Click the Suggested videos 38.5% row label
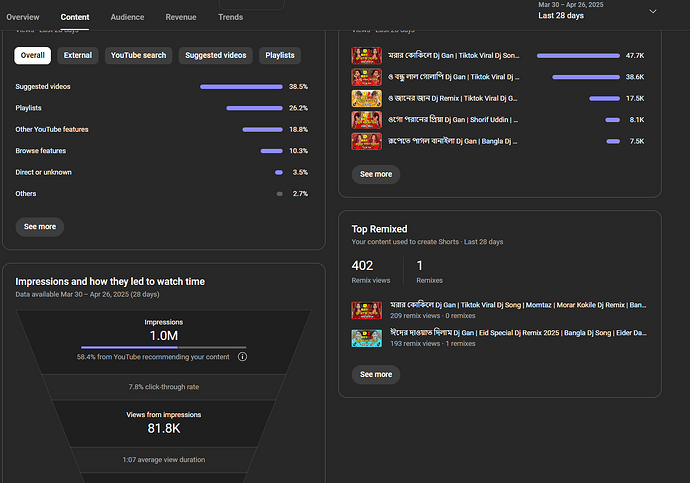690x483 pixels. pyautogui.click(x=43, y=87)
